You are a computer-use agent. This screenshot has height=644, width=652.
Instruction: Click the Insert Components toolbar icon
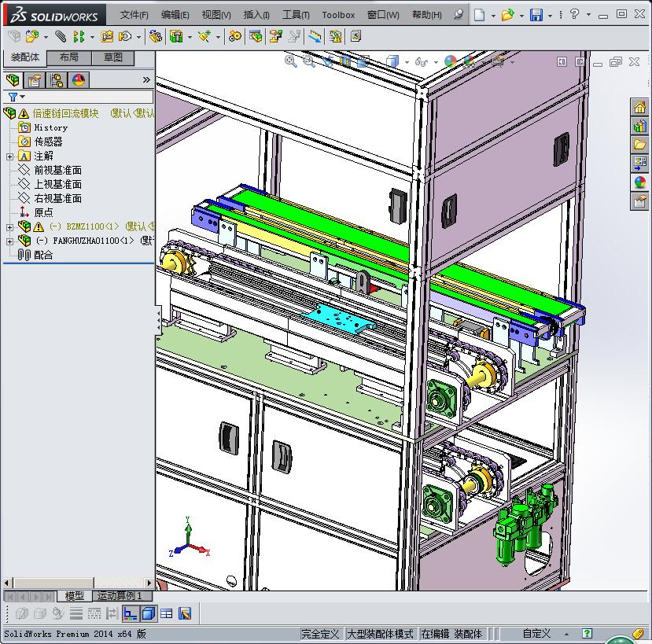point(32,37)
